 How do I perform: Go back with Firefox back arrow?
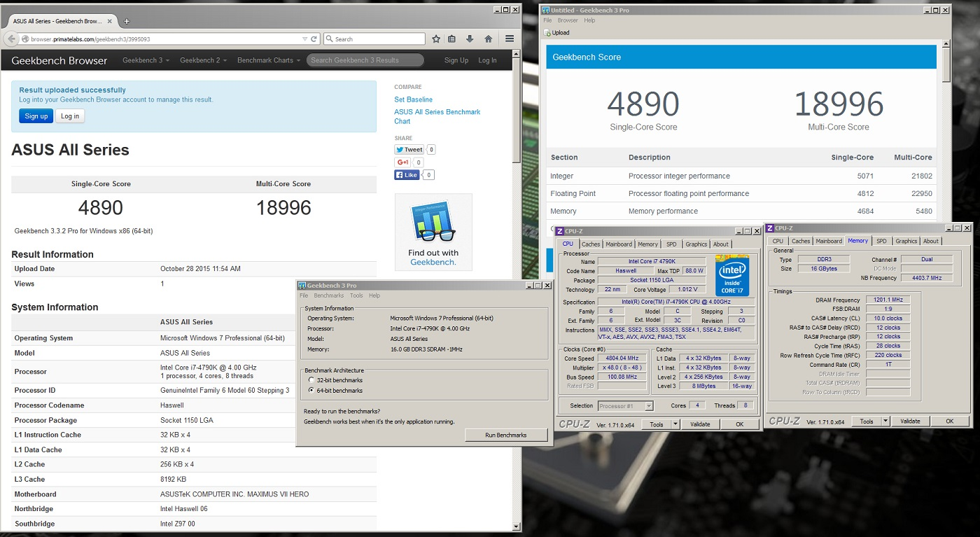pos(12,39)
